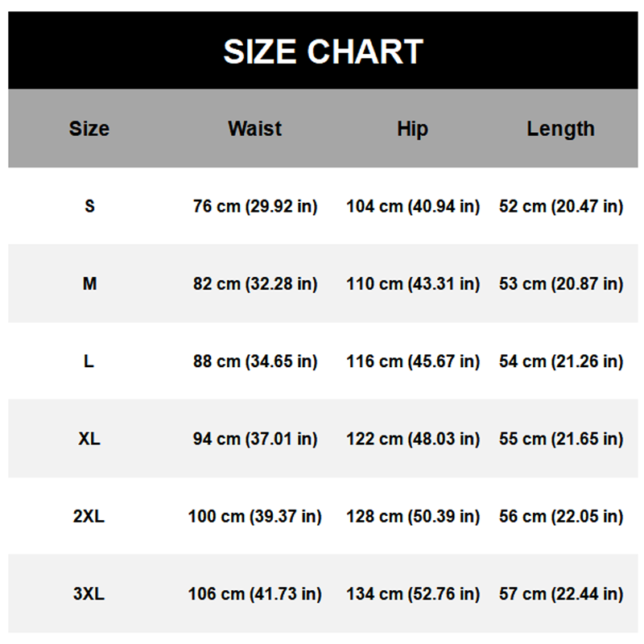
Task: Click waist value 94 cm (37.01 in)
Action: pyautogui.click(x=255, y=439)
